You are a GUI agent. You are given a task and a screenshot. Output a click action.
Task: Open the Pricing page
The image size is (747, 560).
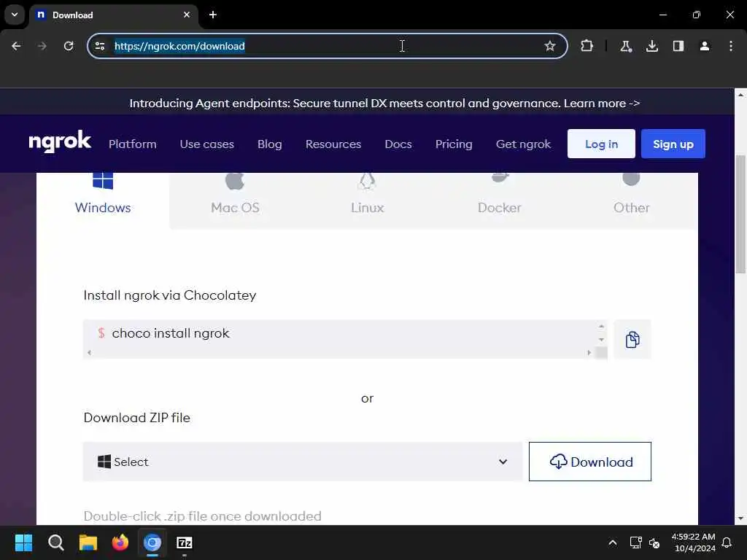(454, 144)
